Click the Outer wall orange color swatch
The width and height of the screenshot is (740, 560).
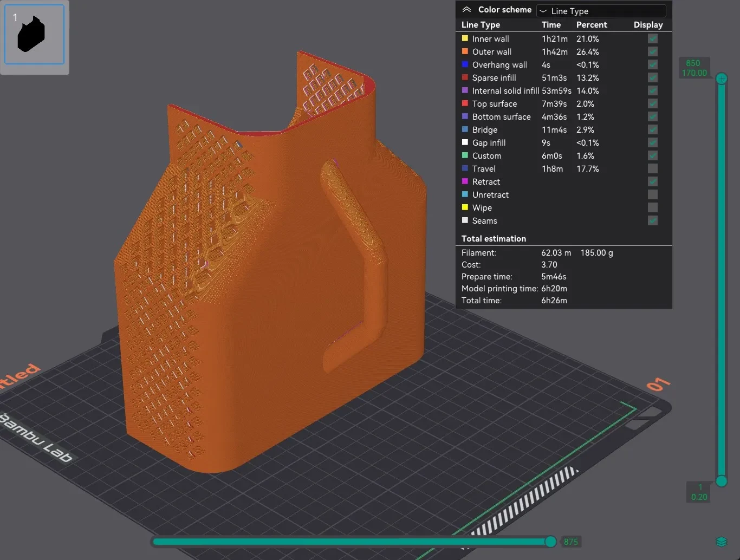tap(465, 51)
